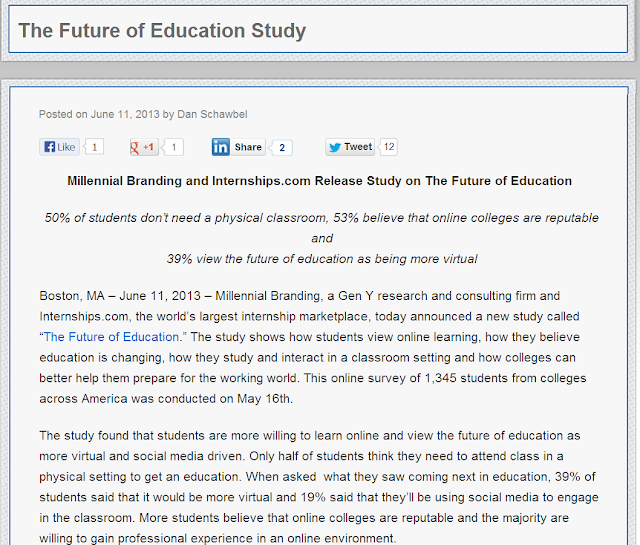This screenshot has width=640, height=545.
Task: Click the "Posted on June 11, 2013 by Dan Schawbel" byline
Action: point(143,114)
